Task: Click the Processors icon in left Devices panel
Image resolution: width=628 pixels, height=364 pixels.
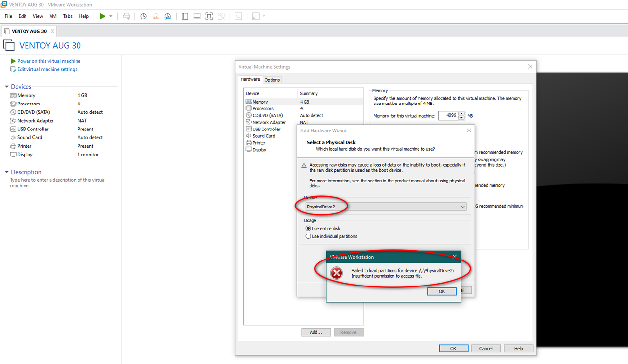Action: 13,104
